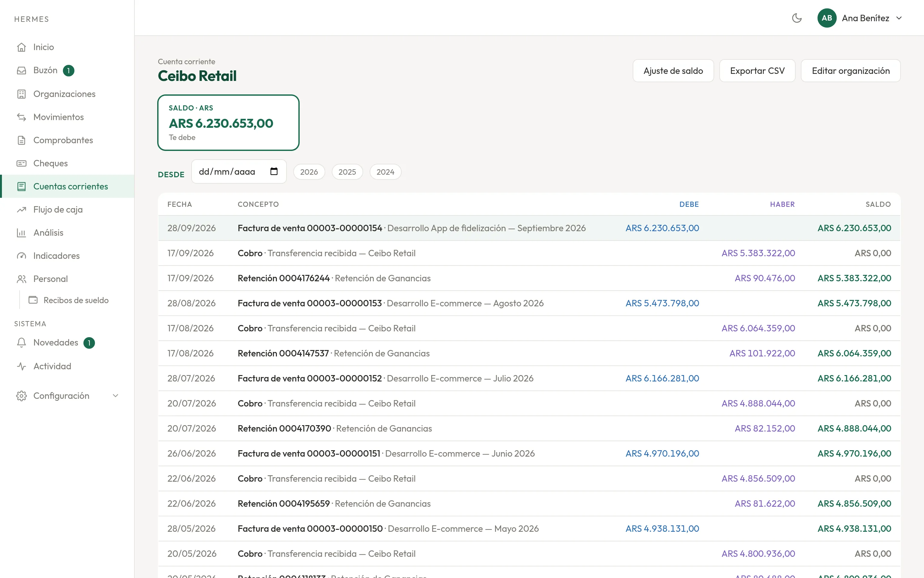Click Editar organización button
This screenshot has height=578, width=924.
click(x=851, y=71)
